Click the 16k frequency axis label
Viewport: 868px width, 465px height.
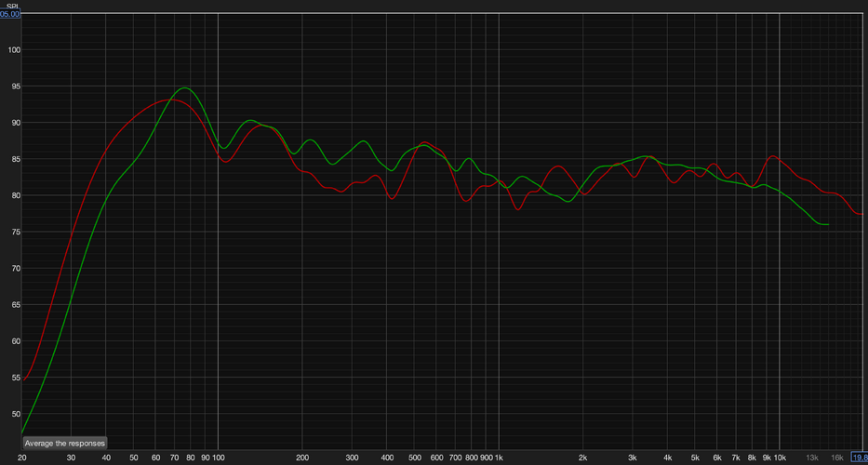(x=837, y=458)
